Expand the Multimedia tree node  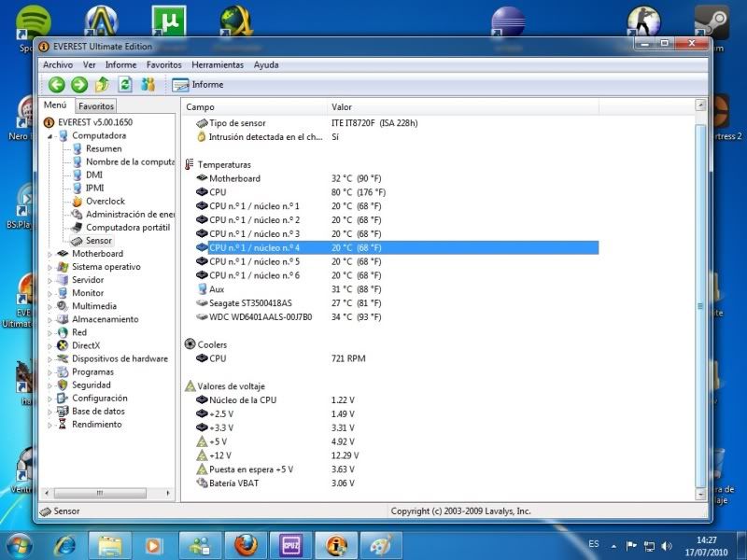point(49,307)
